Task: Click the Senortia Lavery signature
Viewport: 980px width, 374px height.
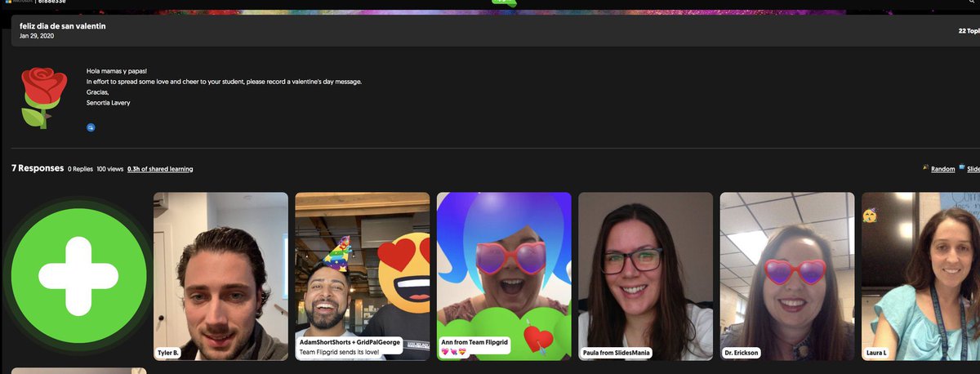Action: (108, 103)
